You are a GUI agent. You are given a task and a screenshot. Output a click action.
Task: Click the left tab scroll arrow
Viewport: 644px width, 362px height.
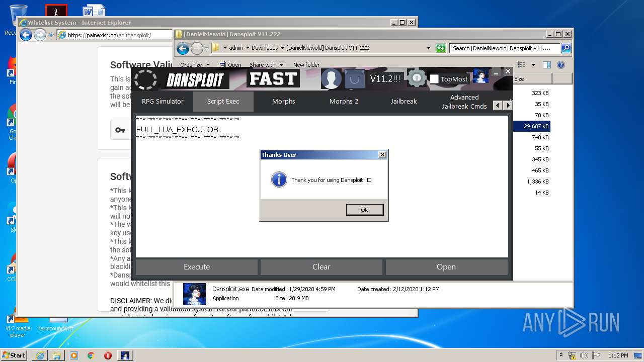point(498,105)
